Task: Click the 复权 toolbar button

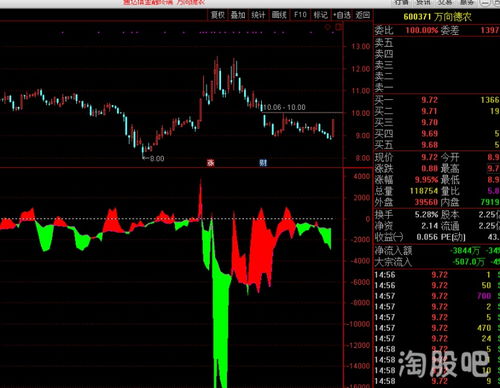Action: (x=218, y=15)
